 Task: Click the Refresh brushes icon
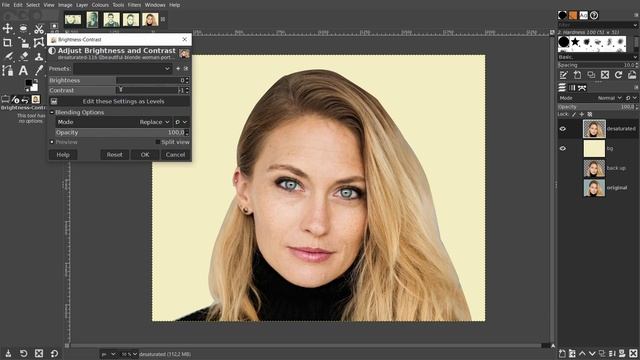pyautogui.click(x=618, y=75)
